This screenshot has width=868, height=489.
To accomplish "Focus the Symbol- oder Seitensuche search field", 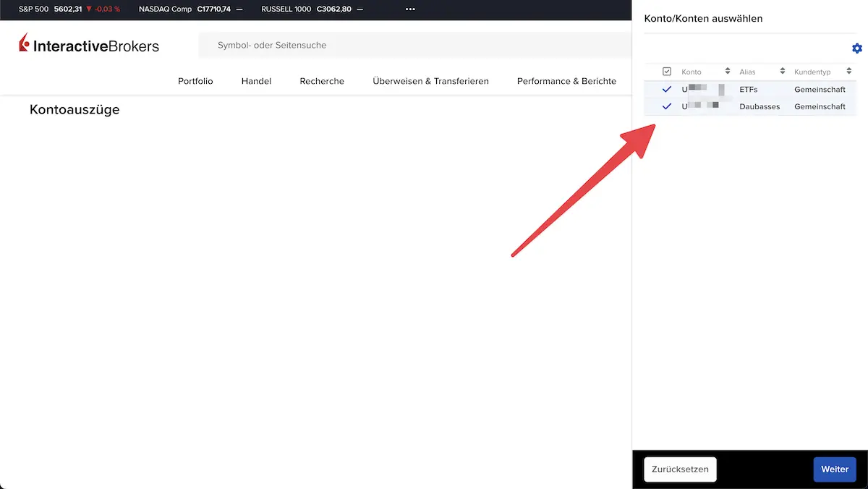I will [x=416, y=45].
